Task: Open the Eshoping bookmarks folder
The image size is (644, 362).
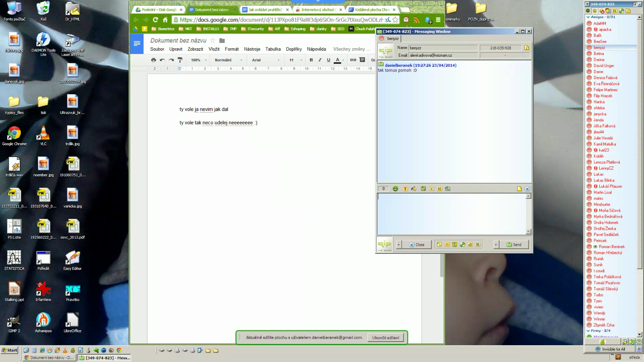Action: (295, 29)
